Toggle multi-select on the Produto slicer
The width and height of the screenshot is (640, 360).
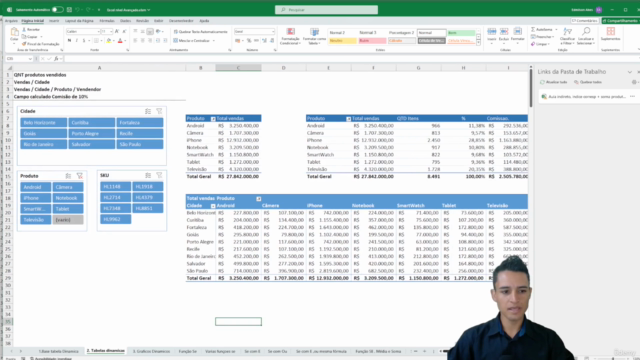coord(68,176)
